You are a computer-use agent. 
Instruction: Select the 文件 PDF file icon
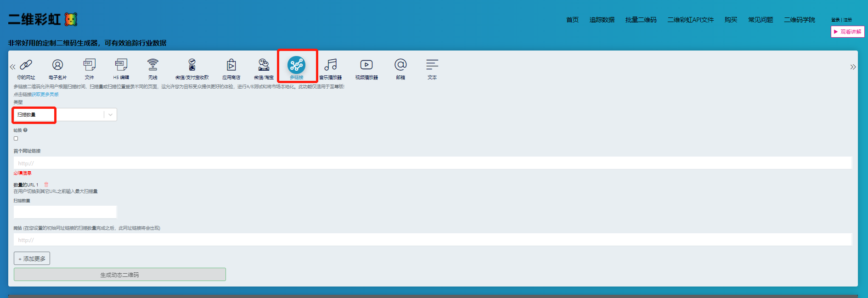click(89, 65)
